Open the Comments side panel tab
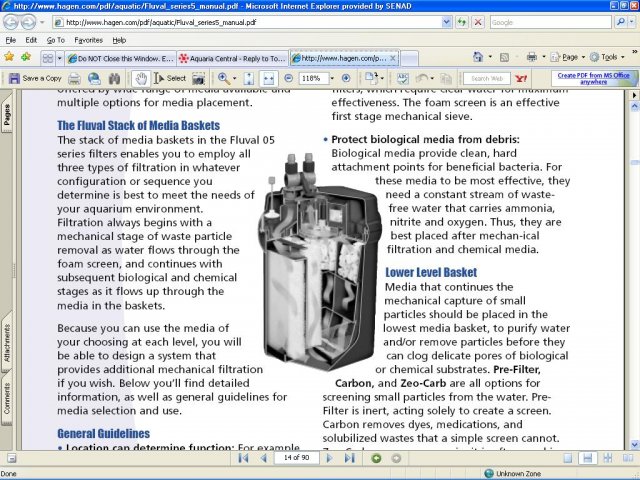This screenshot has height=480, width=640. (x=7, y=398)
